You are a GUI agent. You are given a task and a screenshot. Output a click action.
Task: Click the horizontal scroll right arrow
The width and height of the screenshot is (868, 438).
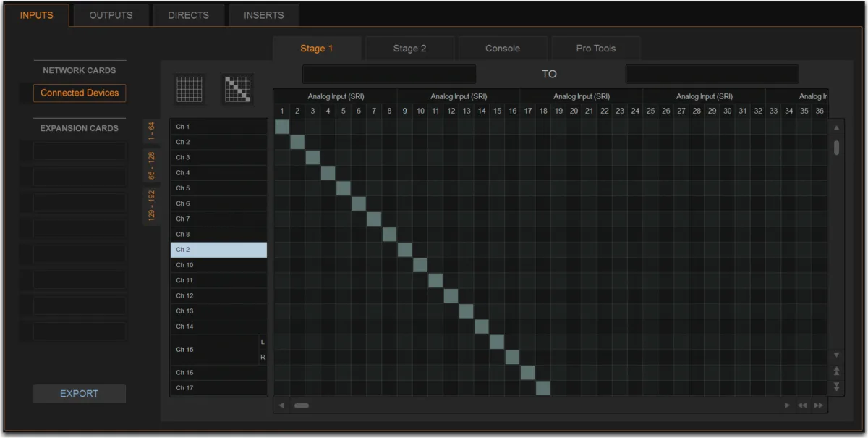(788, 405)
